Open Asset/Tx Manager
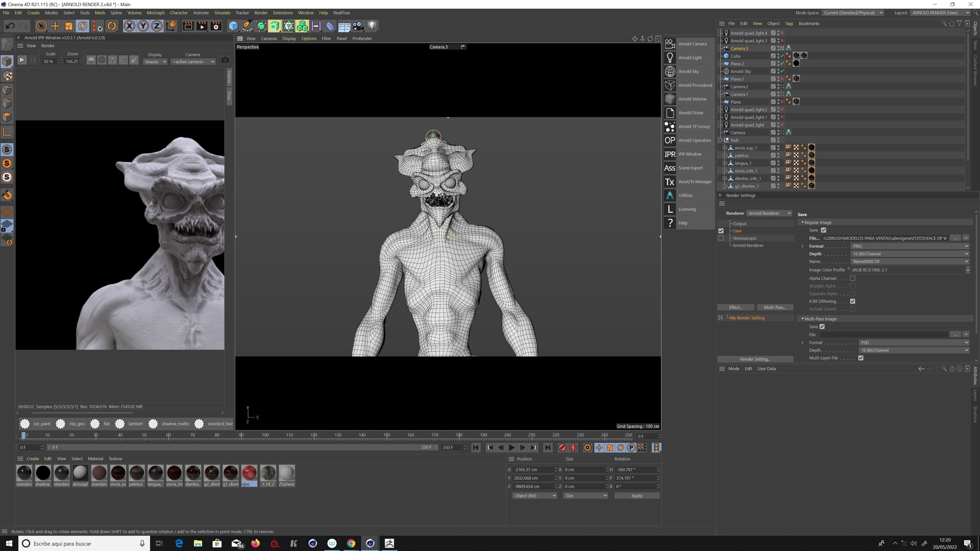 click(x=689, y=182)
